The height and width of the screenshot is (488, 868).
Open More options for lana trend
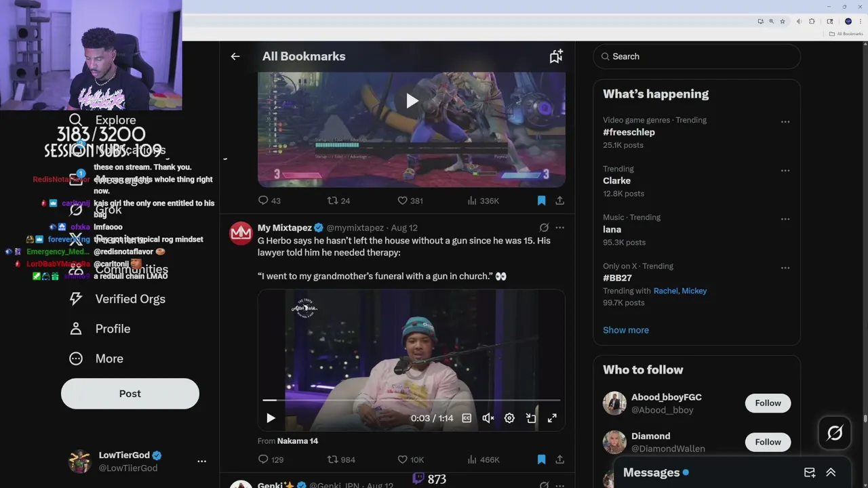(x=785, y=219)
